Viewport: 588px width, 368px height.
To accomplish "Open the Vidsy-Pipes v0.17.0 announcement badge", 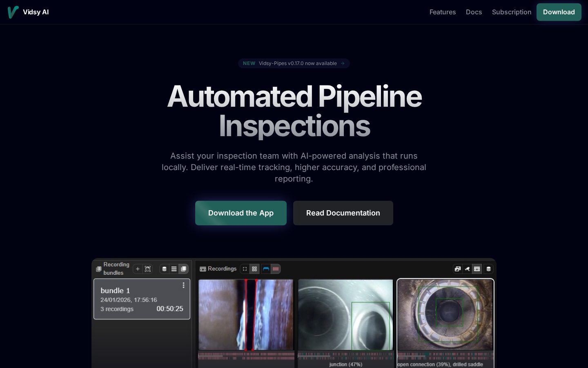I will pos(294,63).
